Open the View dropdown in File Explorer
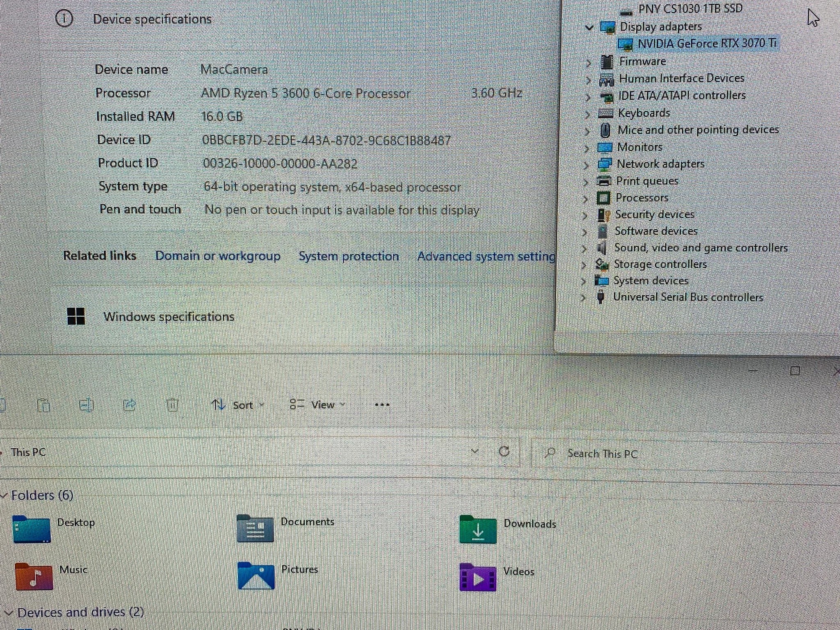Viewport: 840px width, 630px height. [x=317, y=405]
